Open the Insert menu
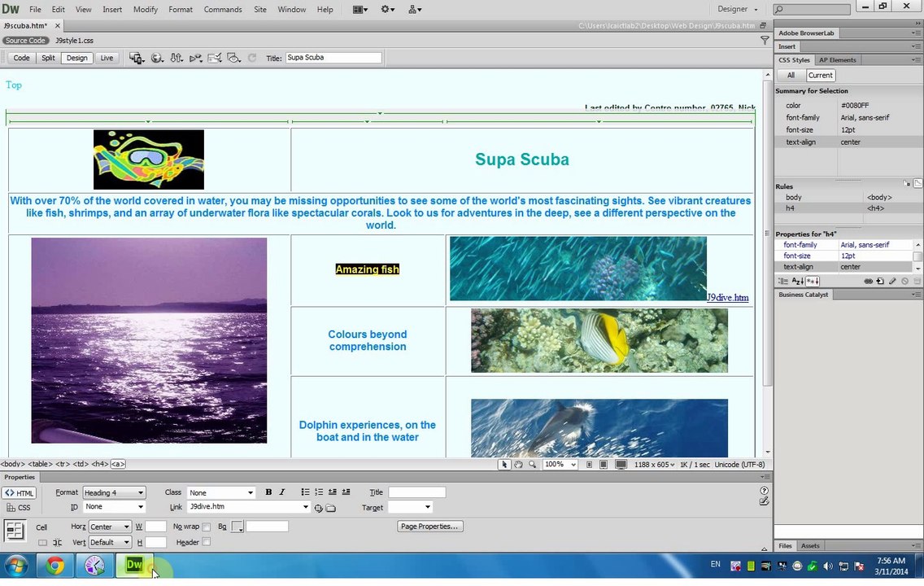The image size is (924, 586). [112, 10]
